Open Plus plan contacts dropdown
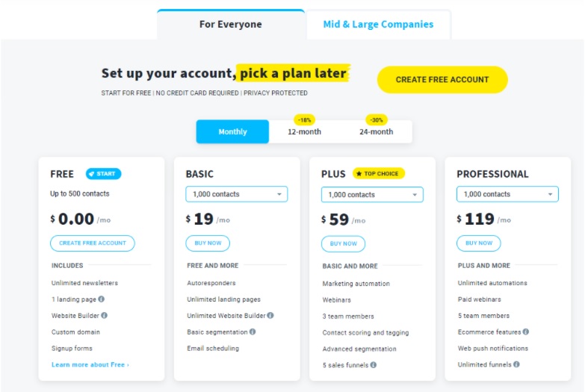This screenshot has height=392, width=585. tap(372, 195)
